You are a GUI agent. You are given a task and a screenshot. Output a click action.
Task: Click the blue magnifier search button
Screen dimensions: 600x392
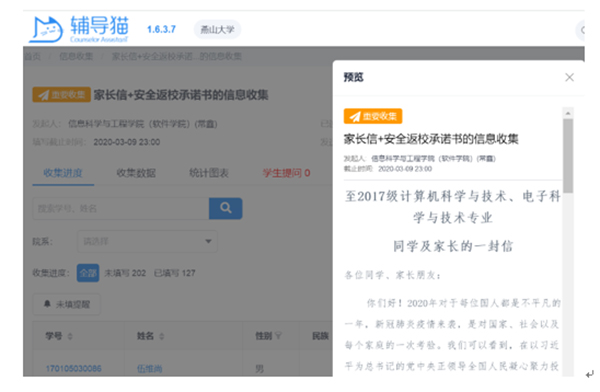point(225,208)
